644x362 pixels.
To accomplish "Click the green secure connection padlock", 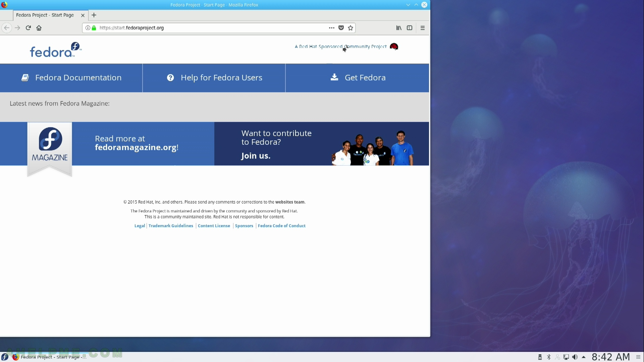I will 94,28.
